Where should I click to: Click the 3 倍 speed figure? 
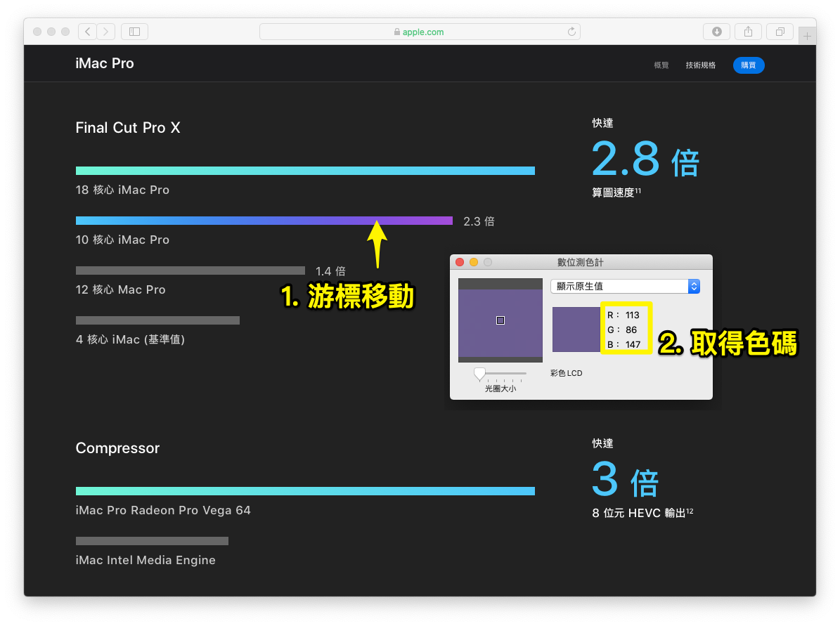pyautogui.click(x=625, y=479)
